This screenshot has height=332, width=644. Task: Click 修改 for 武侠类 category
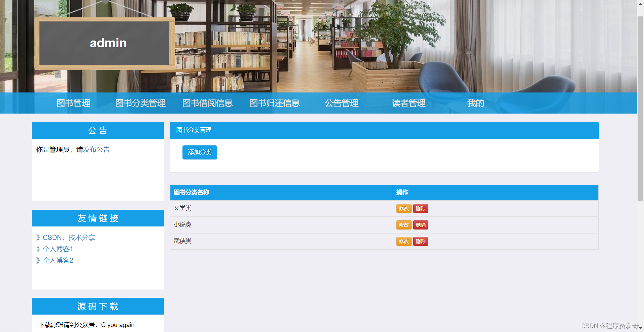404,241
